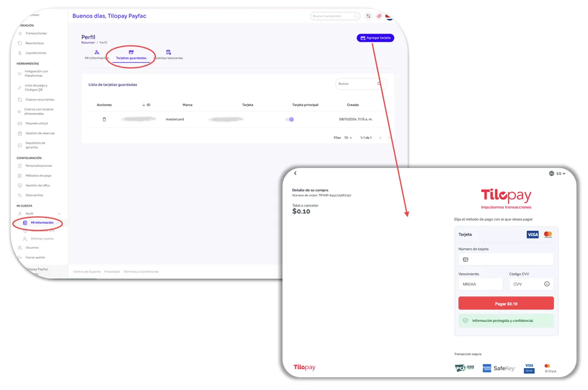
Task: Click the Tarjeta column header
Action: tap(247, 105)
